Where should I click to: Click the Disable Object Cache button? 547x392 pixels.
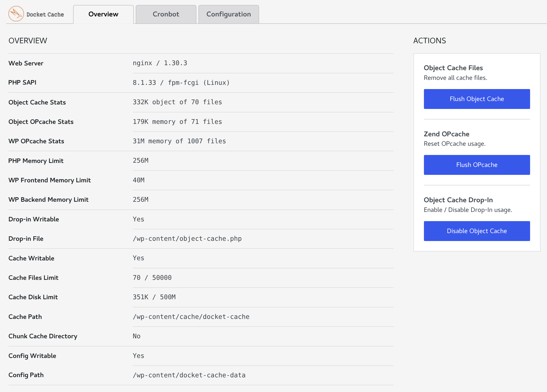click(x=477, y=231)
